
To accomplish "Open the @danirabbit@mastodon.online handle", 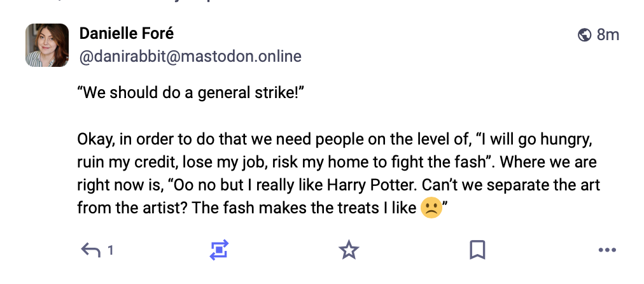I will (190, 57).
